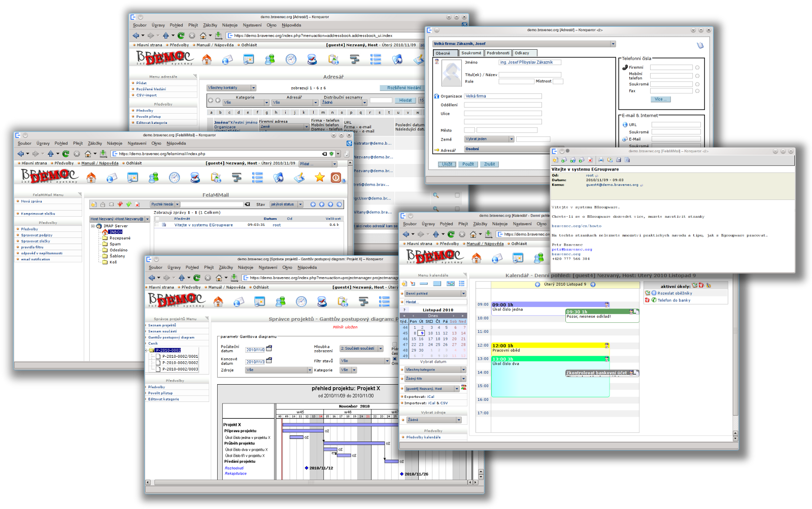Image resolution: width=812 pixels, height=509 pixels.
Task: Open the 'Denní pohled' calendar view dropdown
Action: coord(435,293)
